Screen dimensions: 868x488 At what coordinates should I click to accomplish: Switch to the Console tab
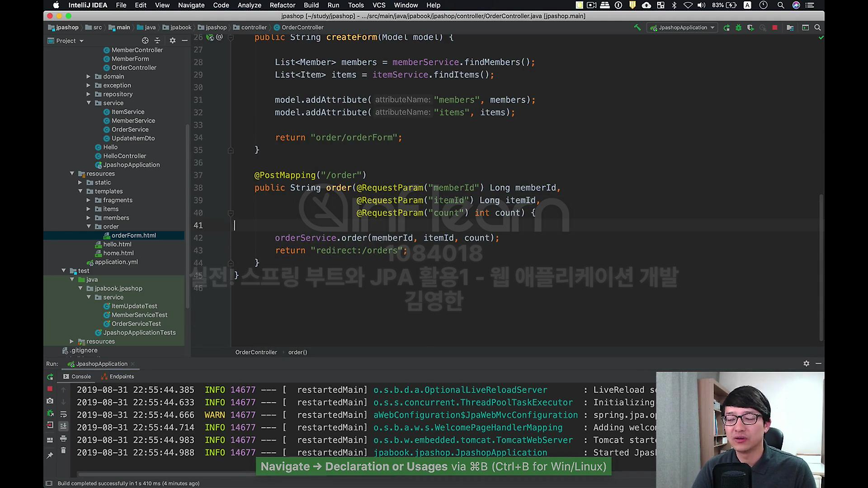[77, 376]
